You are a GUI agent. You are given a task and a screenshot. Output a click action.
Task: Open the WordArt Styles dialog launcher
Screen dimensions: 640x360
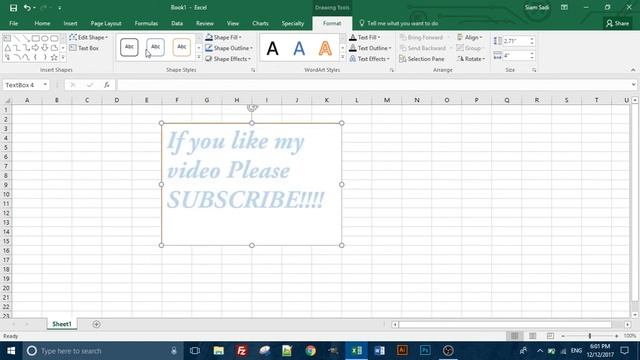(392, 70)
